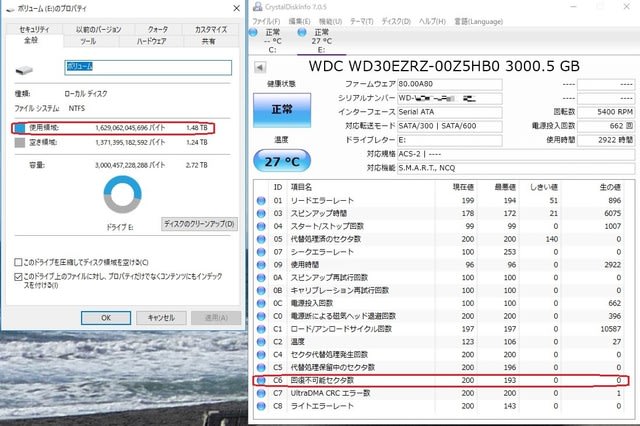
Task: Click the CrystalDiskInfo app icon in title bar
Action: click(258, 6)
